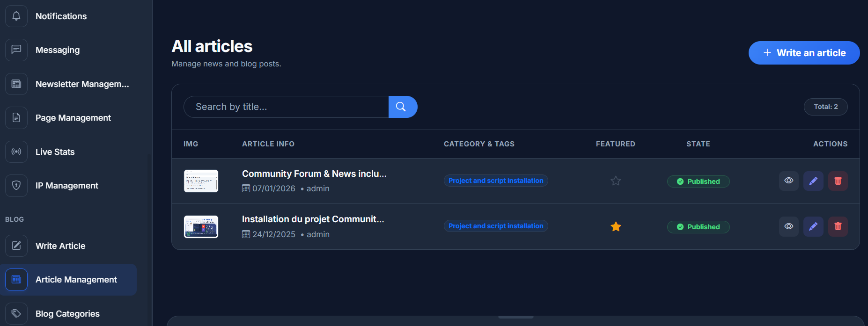The image size is (868, 326).
Task: Edit the Installation du projet article
Action: click(x=813, y=226)
